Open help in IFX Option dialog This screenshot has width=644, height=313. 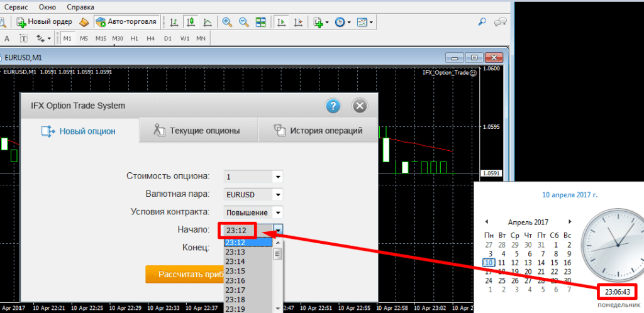coord(333,106)
